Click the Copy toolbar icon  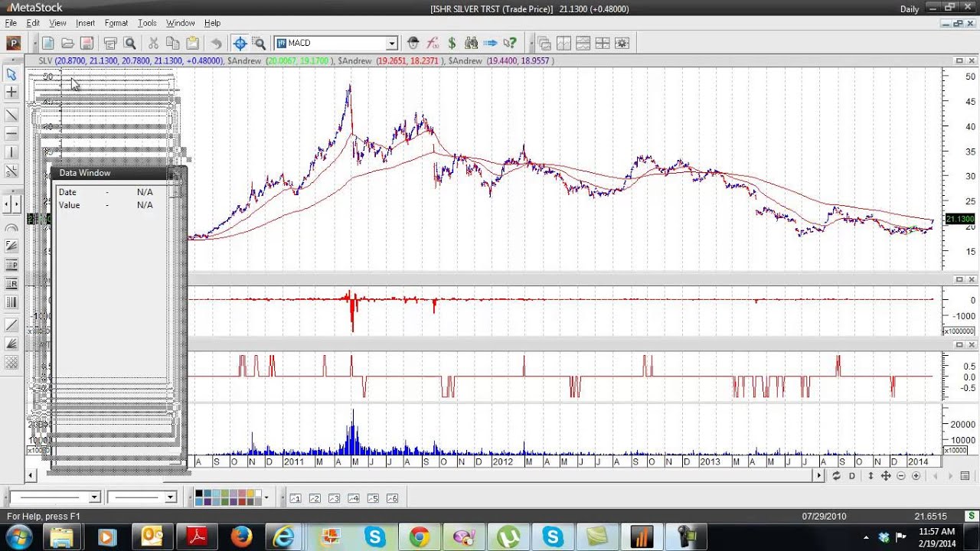click(172, 44)
